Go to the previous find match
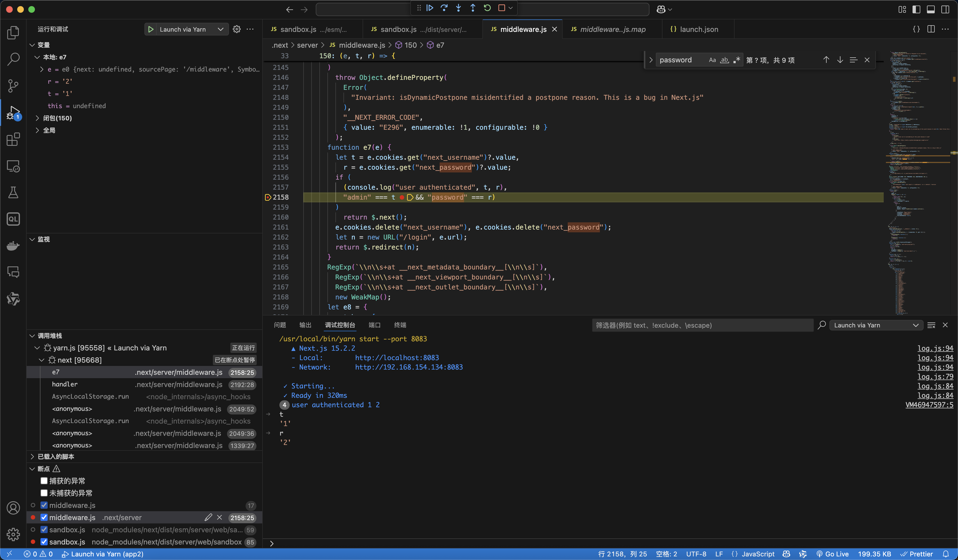The width and height of the screenshot is (958, 560). point(826,60)
